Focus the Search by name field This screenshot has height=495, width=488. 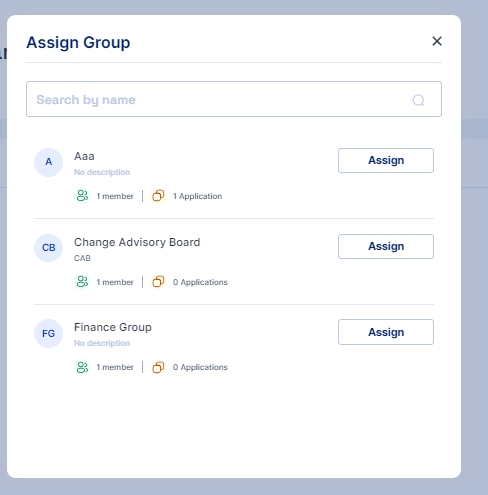point(234,99)
